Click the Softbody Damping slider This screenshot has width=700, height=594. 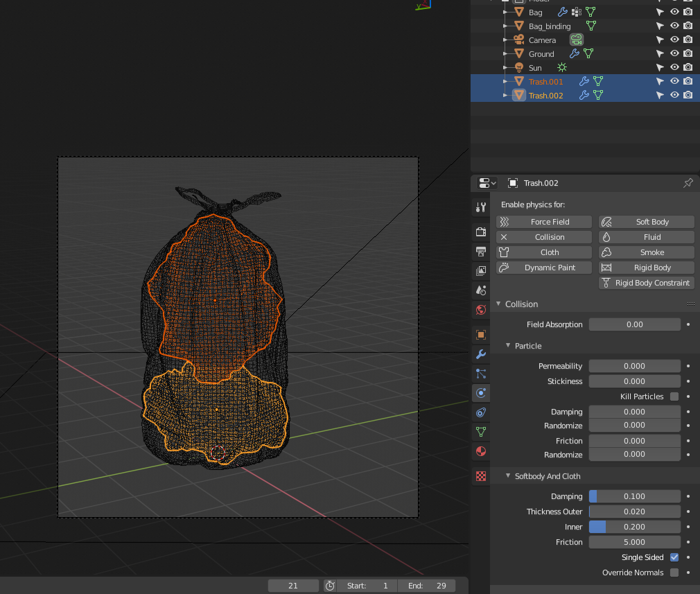[x=634, y=496]
